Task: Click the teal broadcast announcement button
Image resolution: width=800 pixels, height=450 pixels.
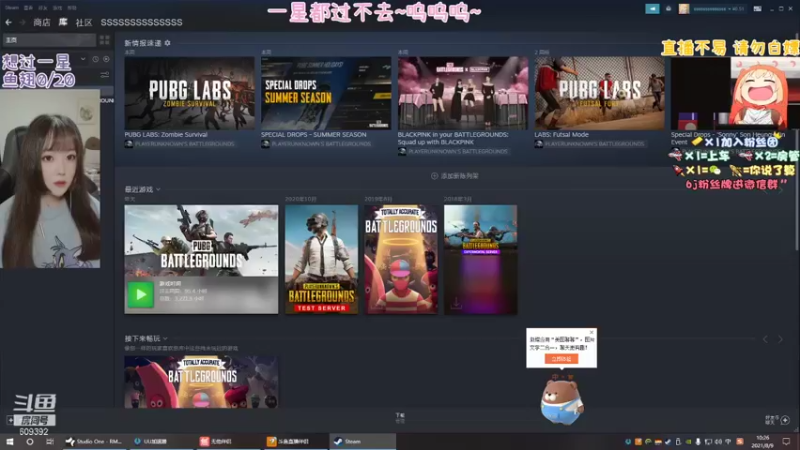Action: pos(652,9)
